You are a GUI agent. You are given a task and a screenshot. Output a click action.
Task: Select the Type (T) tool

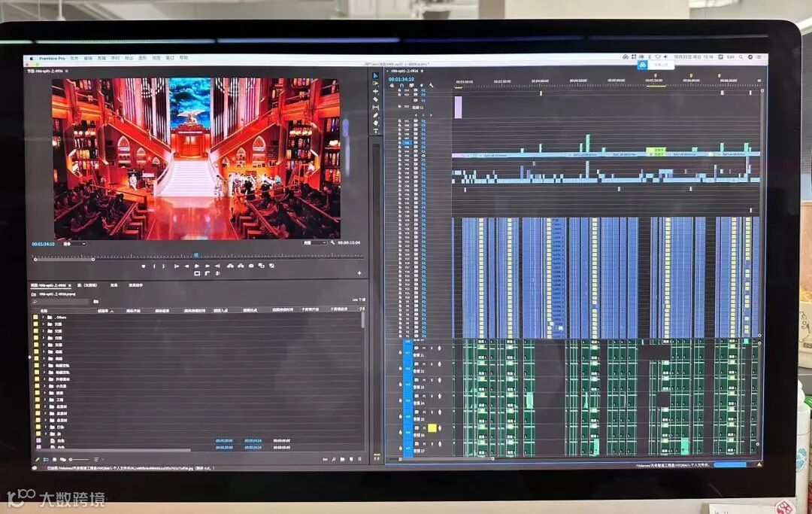[375, 131]
